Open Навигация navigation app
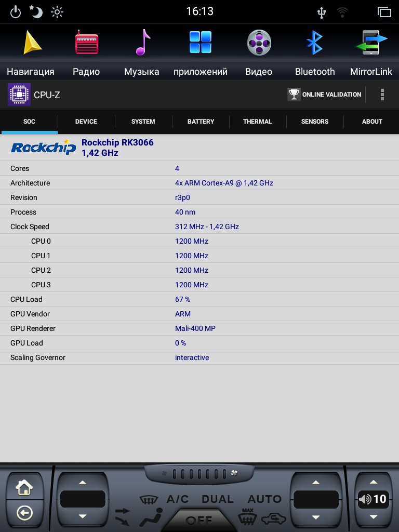The width and height of the screenshot is (399, 532). 31,52
